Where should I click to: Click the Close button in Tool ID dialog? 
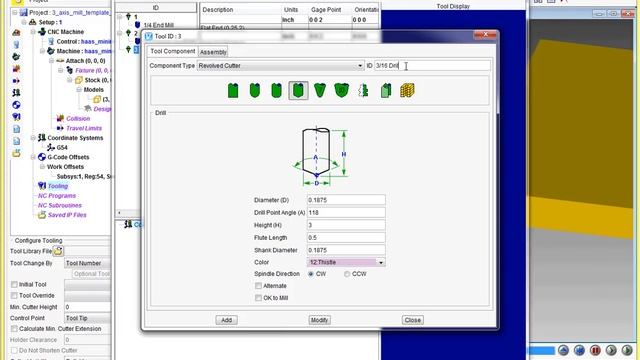[413, 320]
